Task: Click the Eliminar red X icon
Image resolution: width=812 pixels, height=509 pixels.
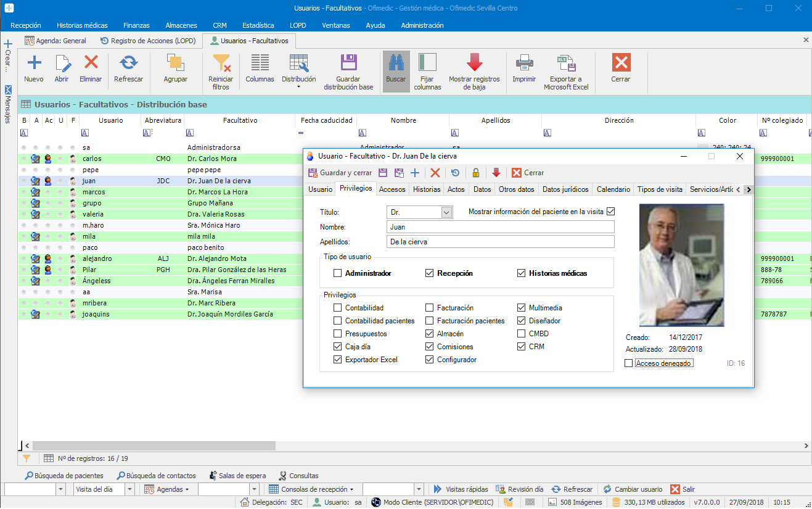Action: point(91,63)
